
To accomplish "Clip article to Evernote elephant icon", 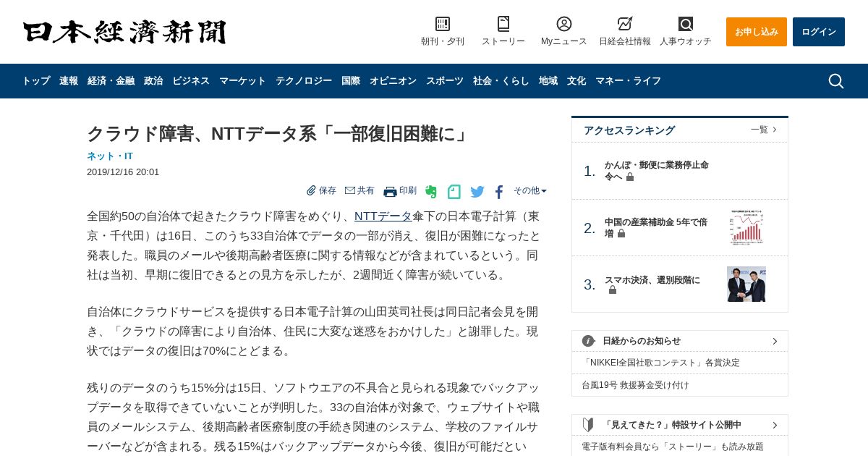I will coord(431,192).
